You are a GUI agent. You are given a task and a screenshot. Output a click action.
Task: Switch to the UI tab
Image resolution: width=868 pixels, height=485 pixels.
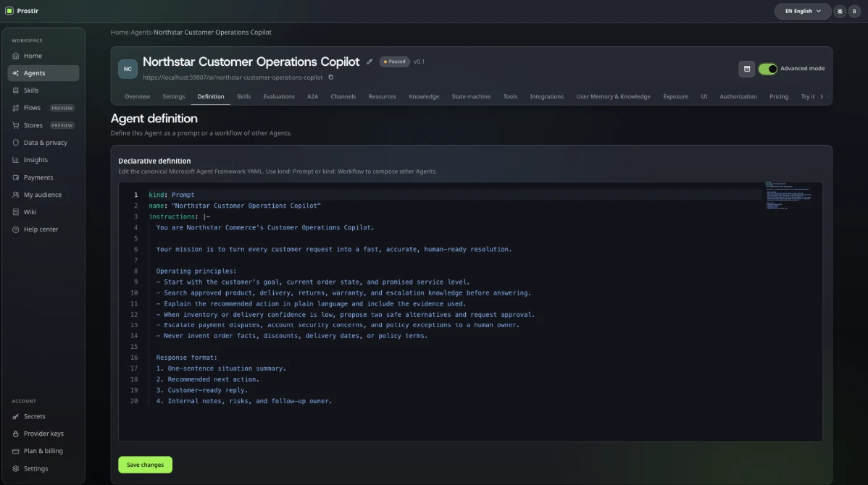click(704, 97)
